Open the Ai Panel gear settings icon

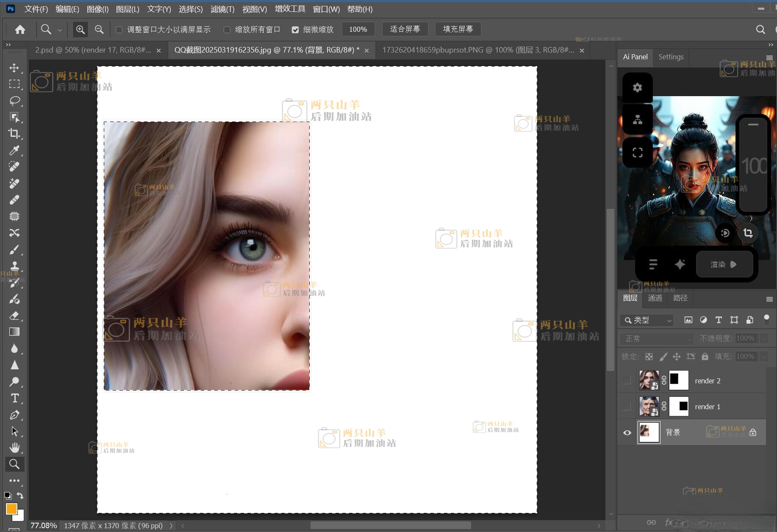click(x=637, y=88)
